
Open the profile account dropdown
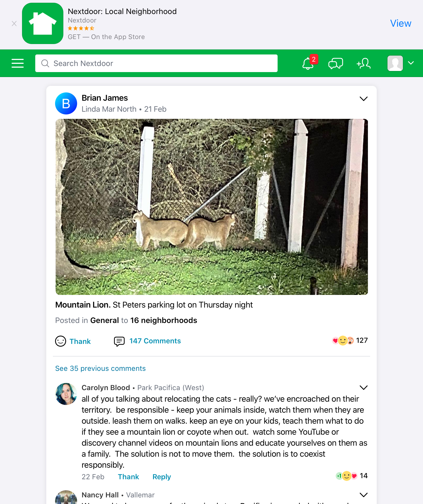click(x=400, y=63)
